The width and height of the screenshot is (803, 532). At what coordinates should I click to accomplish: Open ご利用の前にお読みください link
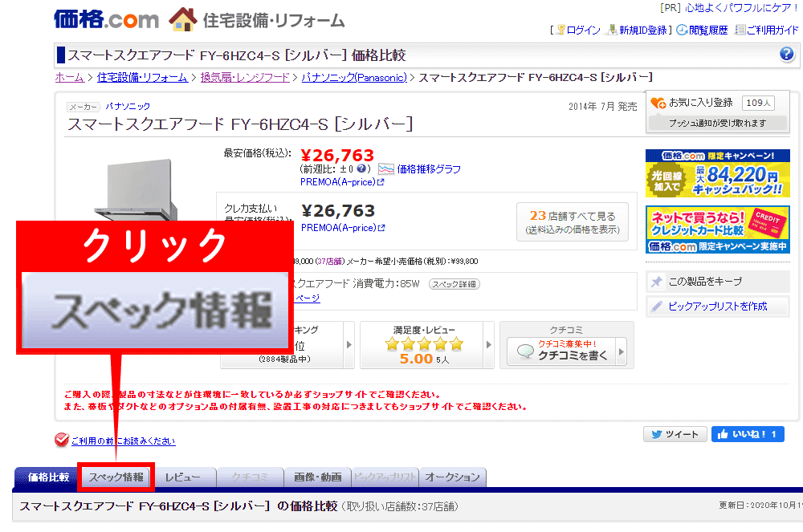click(124, 441)
